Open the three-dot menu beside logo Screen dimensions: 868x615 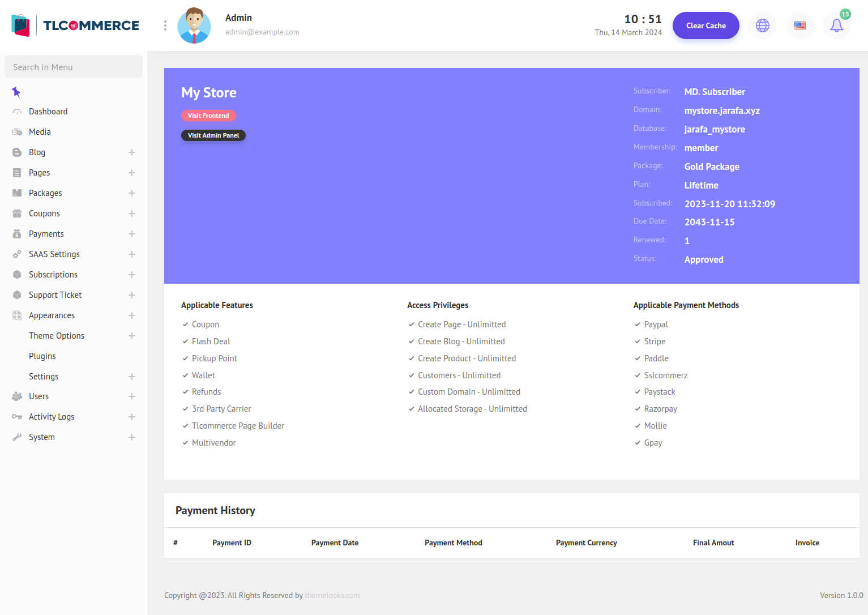tap(165, 25)
